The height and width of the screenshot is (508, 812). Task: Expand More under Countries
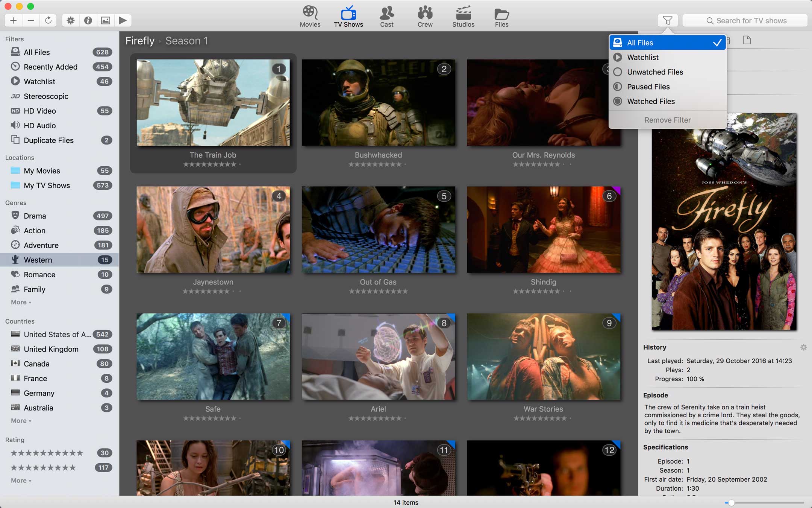[x=21, y=421]
